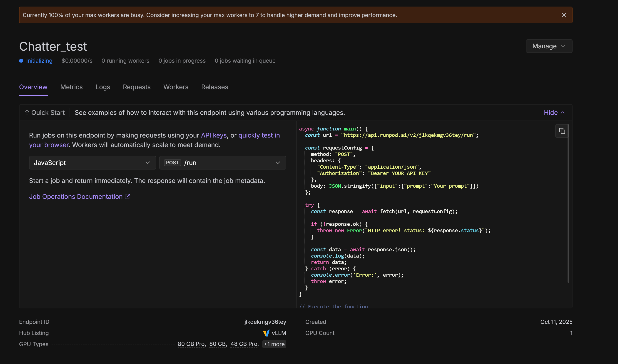This screenshot has height=364, width=618.
Task: Click quickly test in your browser link
Action: point(259,135)
